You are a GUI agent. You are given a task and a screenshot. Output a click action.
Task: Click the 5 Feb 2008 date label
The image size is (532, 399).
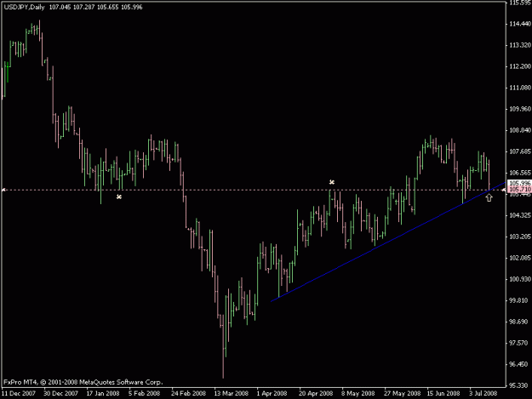[144, 394]
